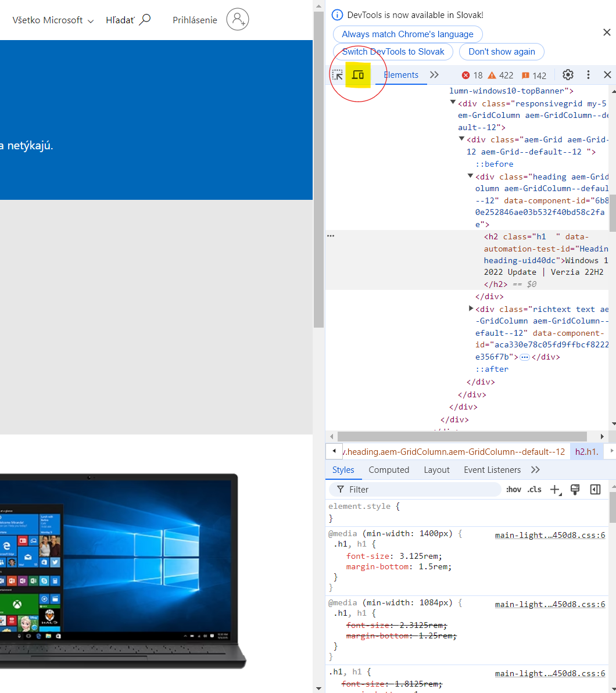The width and height of the screenshot is (616, 693).
Task: Expand the richtext text div node
Action: pyautogui.click(x=471, y=308)
